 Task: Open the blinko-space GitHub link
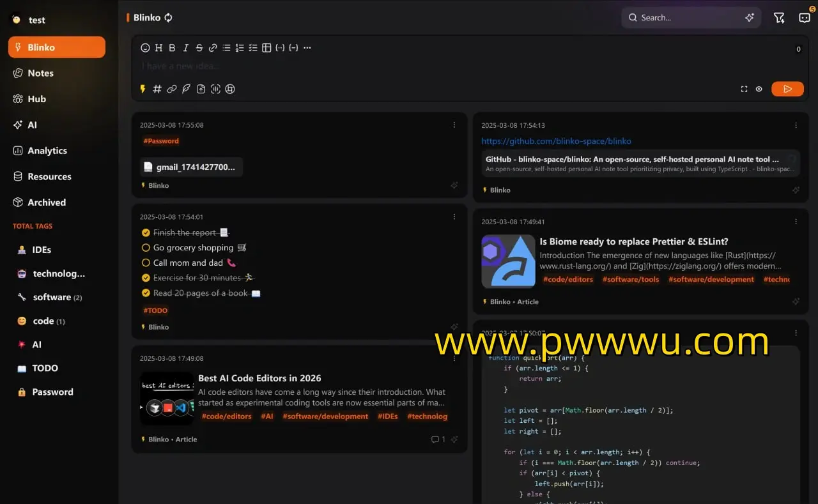tap(556, 141)
